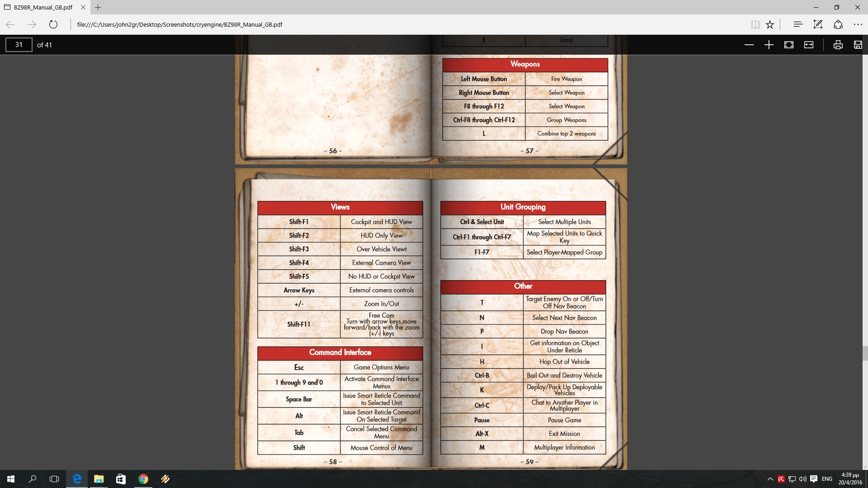Refresh the current page
The image size is (868, 488).
pos(53,24)
